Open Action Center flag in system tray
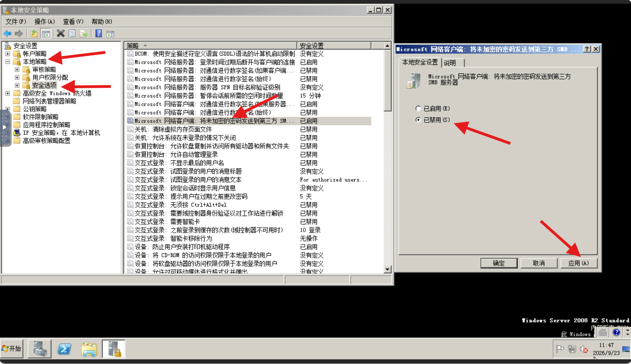631x364 pixels. coord(560,349)
